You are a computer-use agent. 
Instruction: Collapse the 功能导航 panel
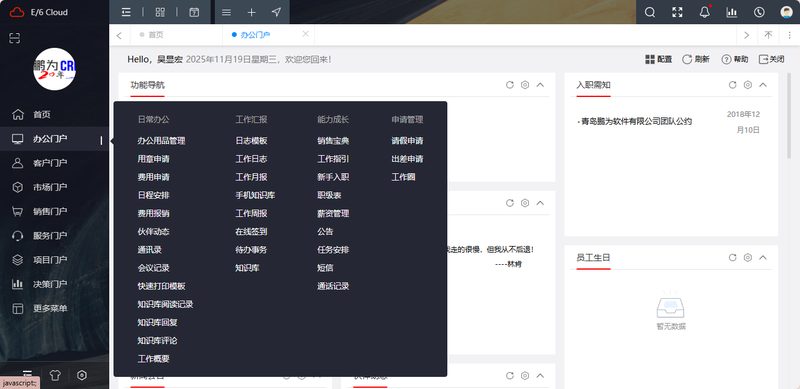pos(540,85)
